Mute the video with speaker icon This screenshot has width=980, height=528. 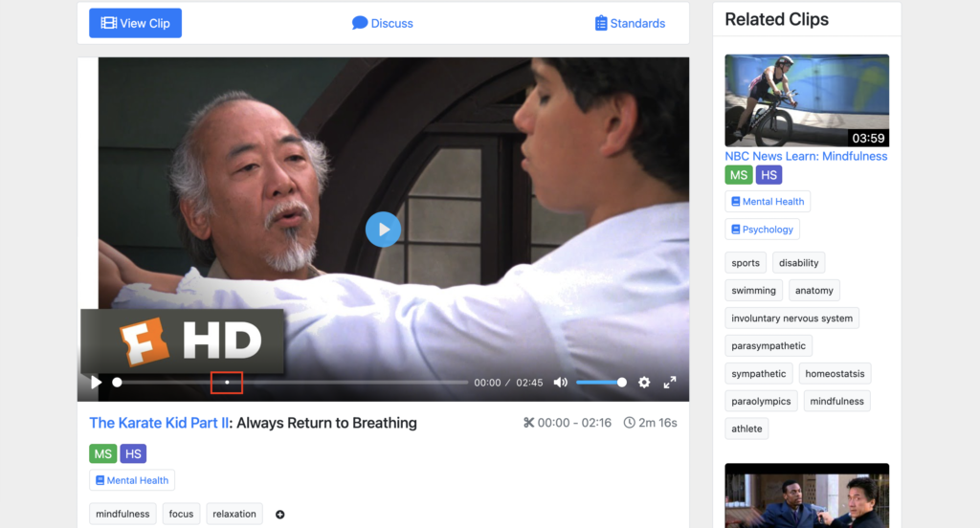561,383
